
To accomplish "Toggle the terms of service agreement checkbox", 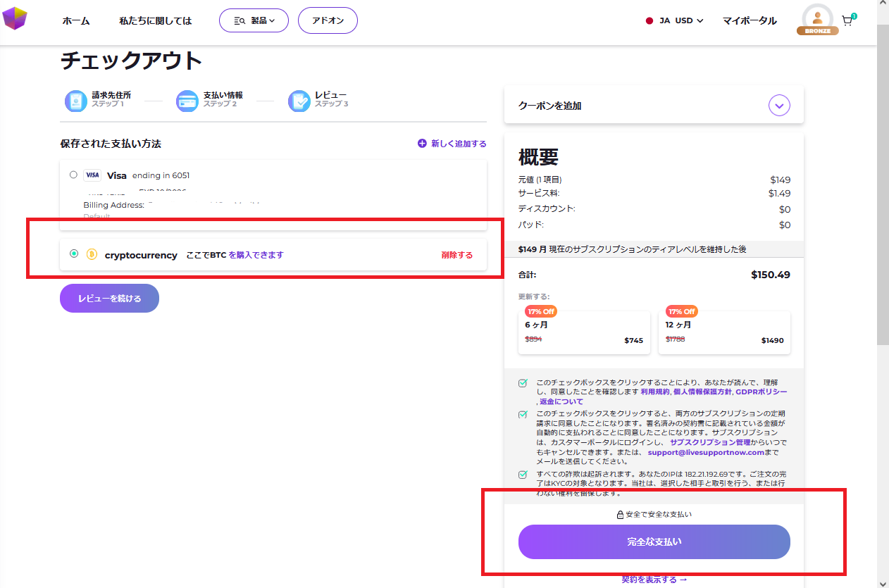I will (x=523, y=383).
